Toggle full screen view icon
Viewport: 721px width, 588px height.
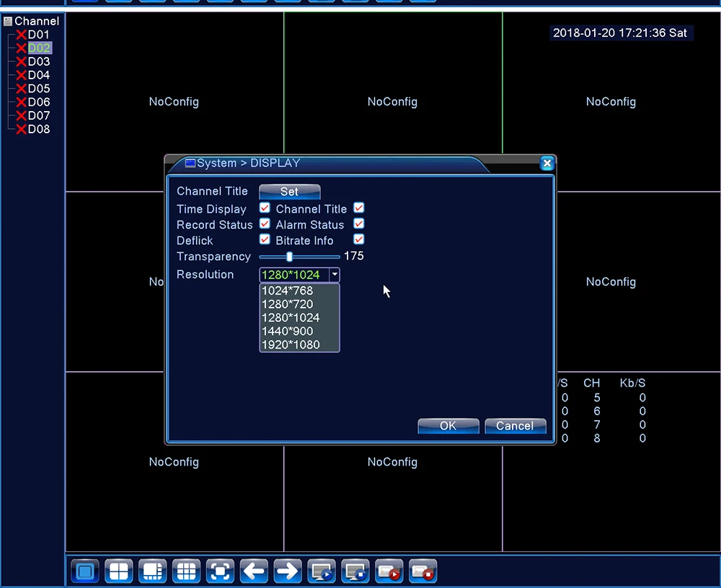[220, 571]
